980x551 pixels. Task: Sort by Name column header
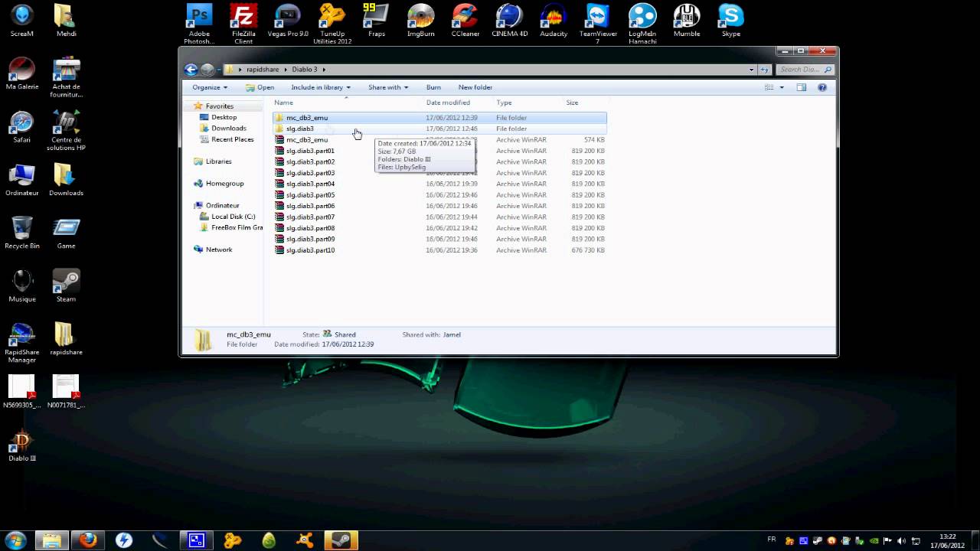click(346, 103)
